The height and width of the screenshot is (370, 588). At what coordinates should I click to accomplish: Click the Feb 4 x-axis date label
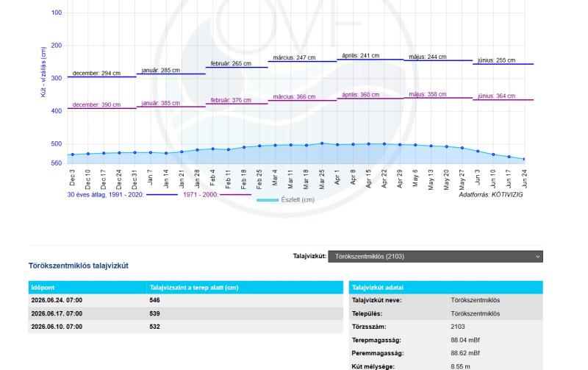pyautogui.click(x=212, y=177)
